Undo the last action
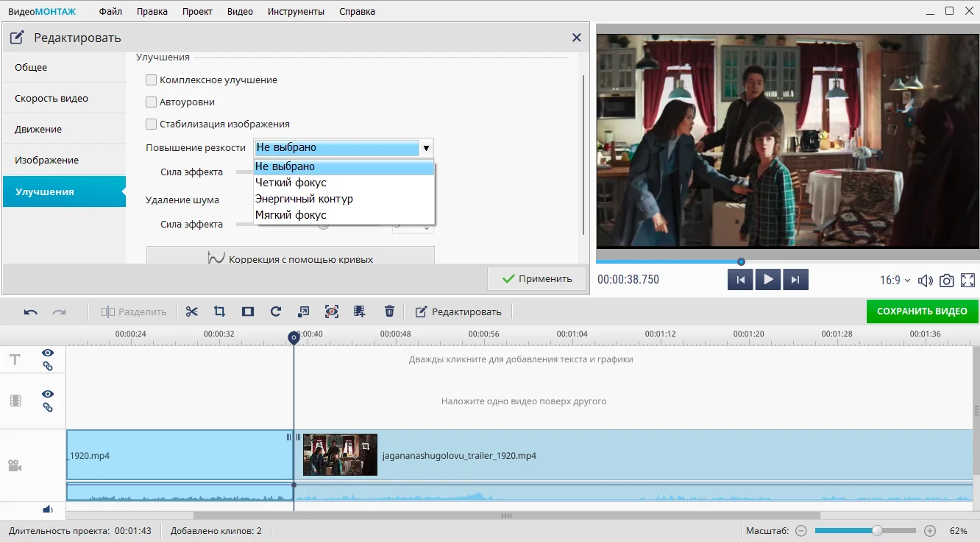 click(x=31, y=312)
